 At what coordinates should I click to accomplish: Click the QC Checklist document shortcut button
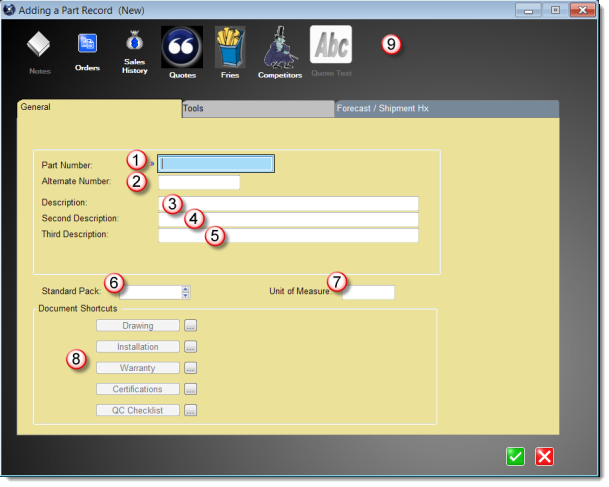pos(138,410)
